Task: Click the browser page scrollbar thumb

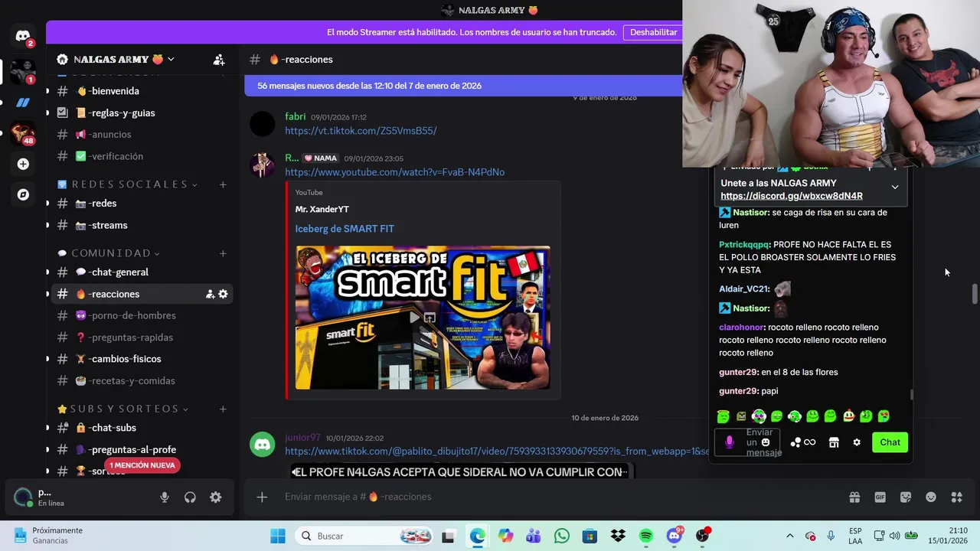Action: coord(975,294)
